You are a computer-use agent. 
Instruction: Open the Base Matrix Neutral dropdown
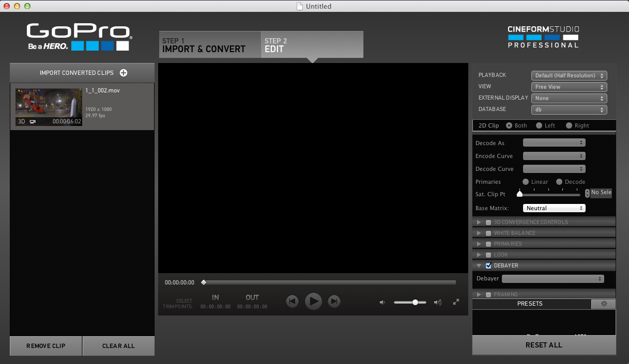554,208
